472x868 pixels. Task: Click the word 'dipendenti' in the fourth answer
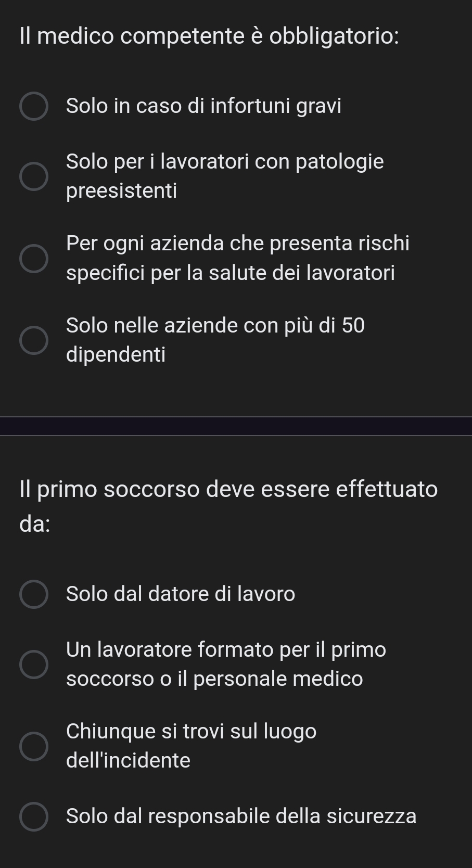point(116,355)
